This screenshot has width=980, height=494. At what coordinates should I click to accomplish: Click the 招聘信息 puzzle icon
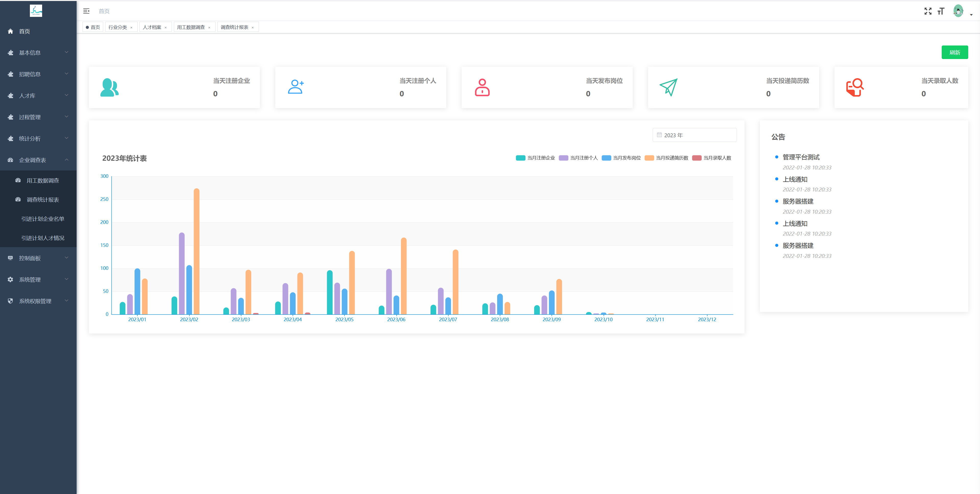(x=10, y=74)
